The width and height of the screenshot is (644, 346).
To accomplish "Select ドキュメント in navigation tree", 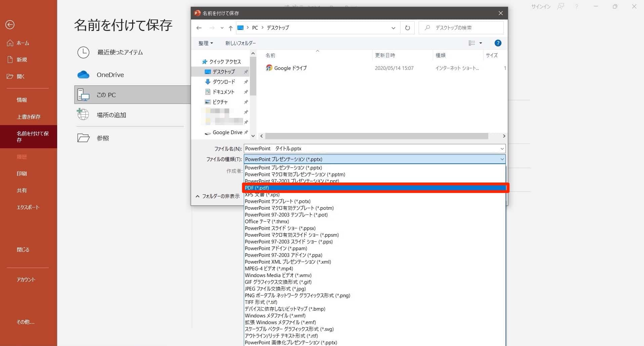I will click(x=220, y=92).
